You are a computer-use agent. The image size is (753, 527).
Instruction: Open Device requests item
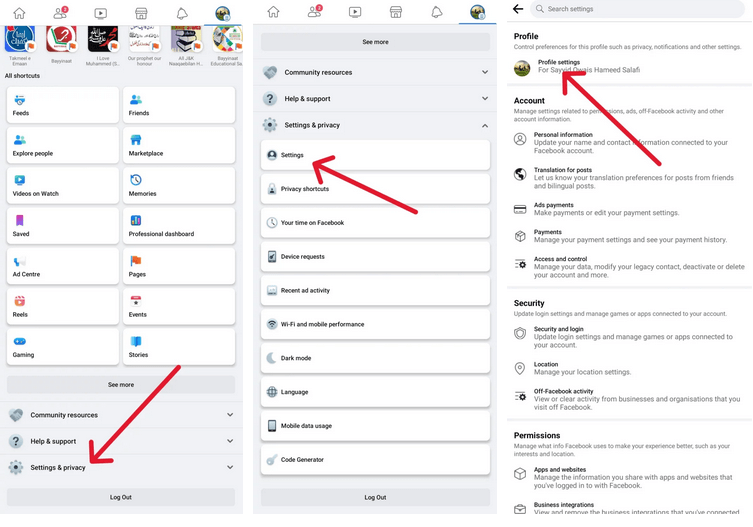pos(376,257)
